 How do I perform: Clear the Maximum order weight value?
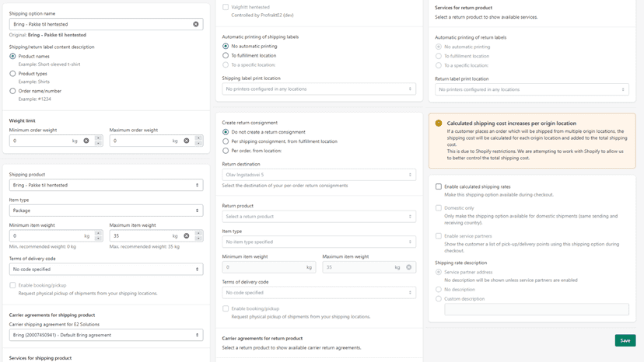click(x=187, y=141)
